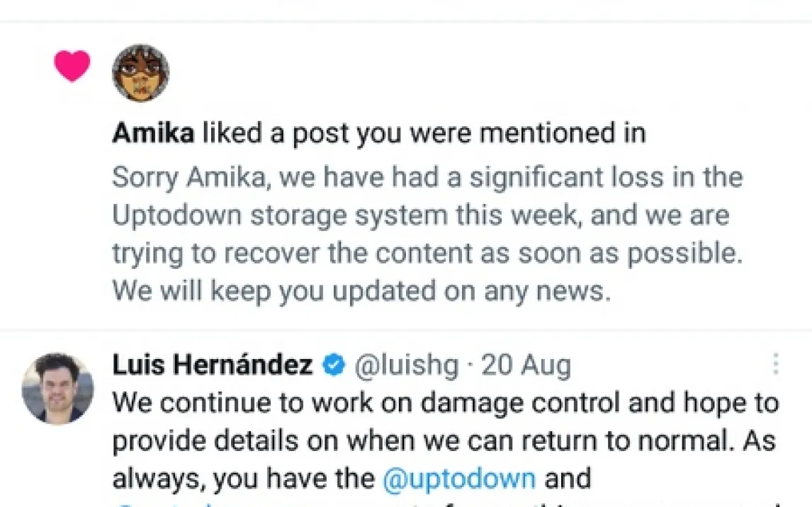Open the 20 Aug timestamp
Screen dimensions: 812x507
(526, 366)
